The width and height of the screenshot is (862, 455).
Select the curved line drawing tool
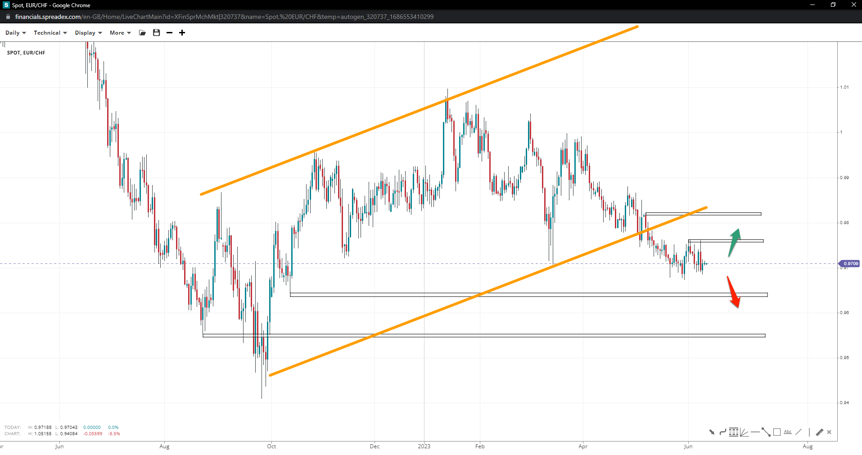(x=722, y=432)
